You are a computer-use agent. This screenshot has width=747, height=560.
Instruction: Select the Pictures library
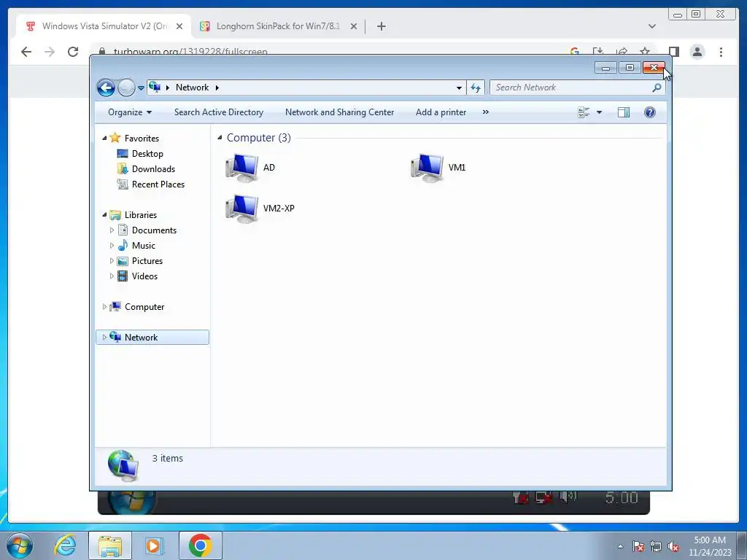pos(147,261)
